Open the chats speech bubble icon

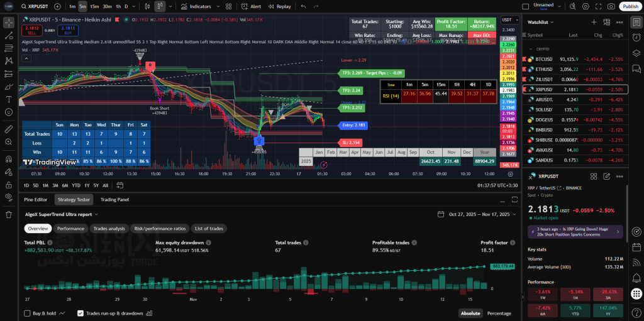coord(636,68)
